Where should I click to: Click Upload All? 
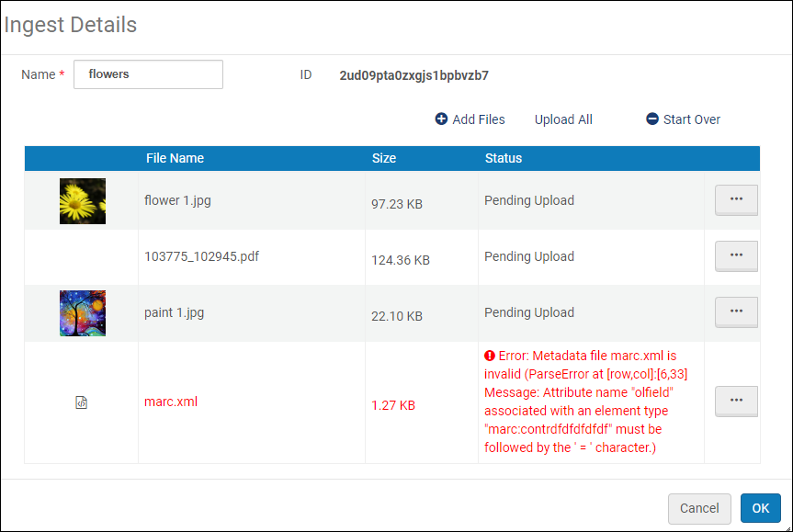(563, 119)
